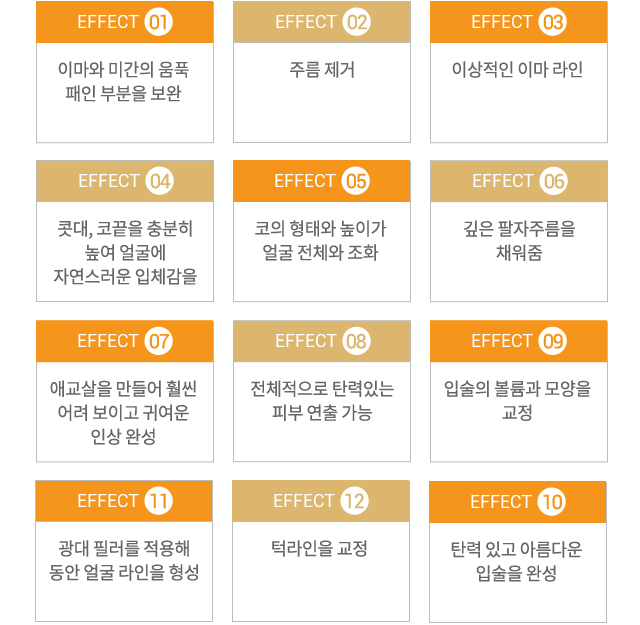The width and height of the screenshot is (640, 625).
Task: Select the 이상적인 이마 라인 text
Action: click(517, 70)
